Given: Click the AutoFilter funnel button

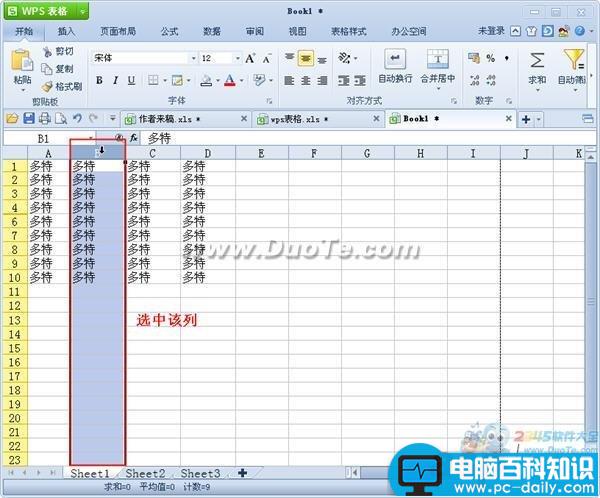Looking at the screenshot, I should pyautogui.click(x=573, y=69).
